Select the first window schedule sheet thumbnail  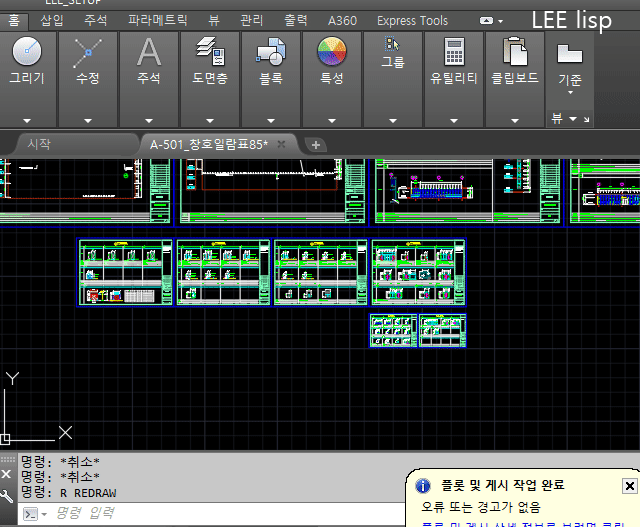(125, 272)
